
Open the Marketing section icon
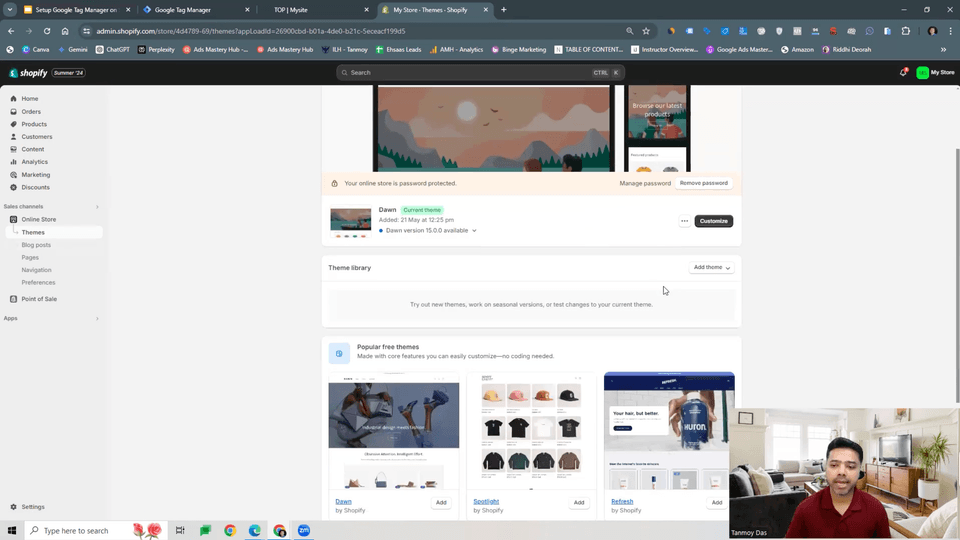[13, 174]
